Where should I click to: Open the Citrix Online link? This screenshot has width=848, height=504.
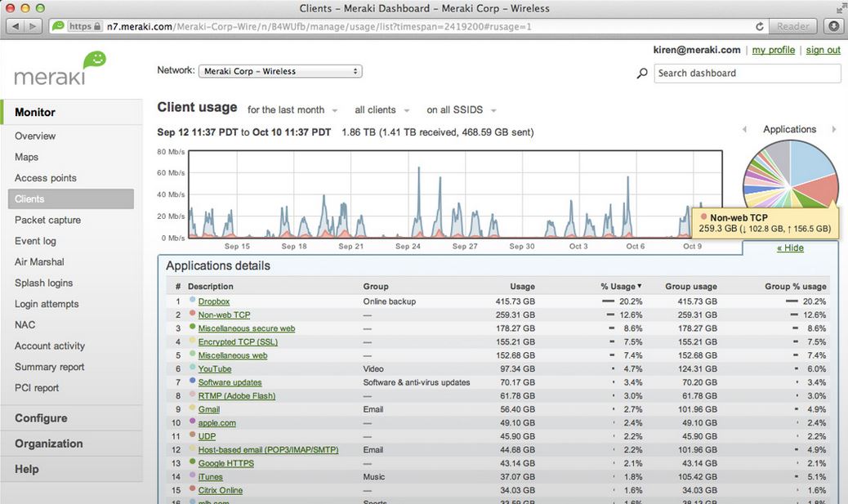click(220, 490)
